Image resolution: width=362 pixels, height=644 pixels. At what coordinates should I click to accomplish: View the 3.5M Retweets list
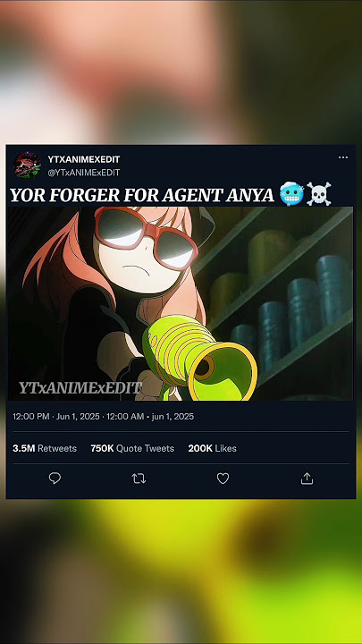(x=45, y=448)
